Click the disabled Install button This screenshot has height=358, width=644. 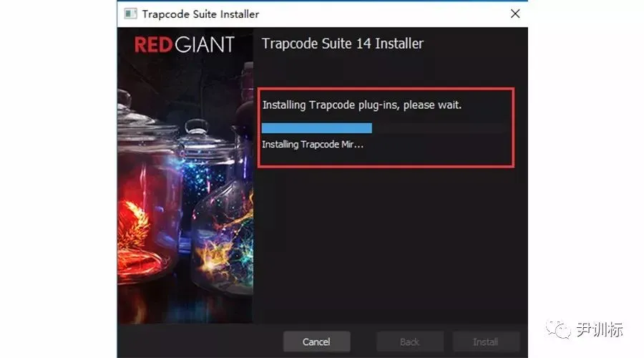[486, 342]
